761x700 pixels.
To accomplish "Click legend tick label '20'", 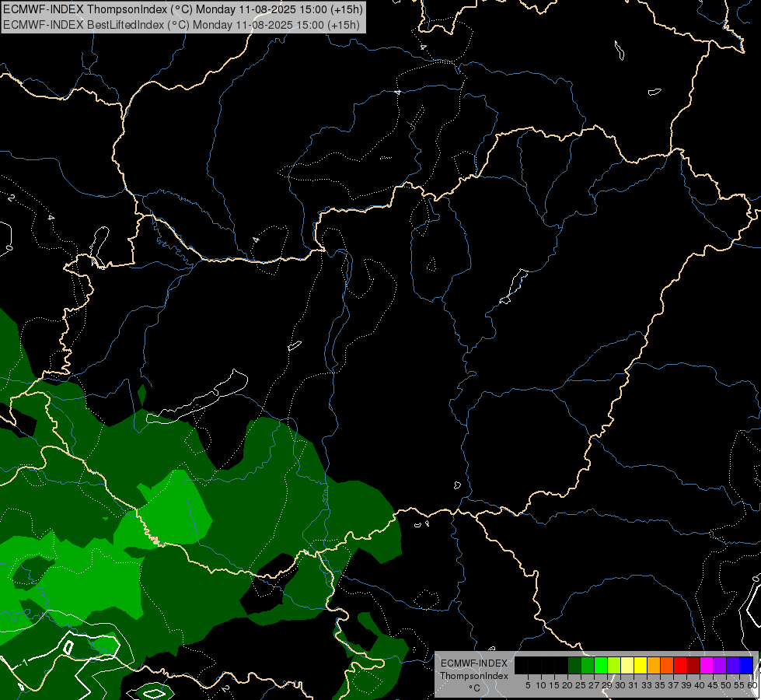I will tap(567, 685).
